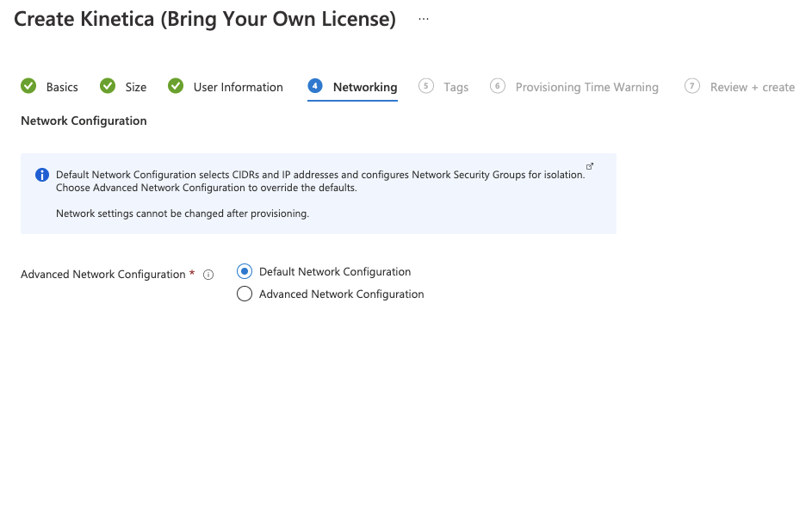Click the green checkmark beside Size
The width and height of the screenshot is (812, 514).
[x=108, y=86]
